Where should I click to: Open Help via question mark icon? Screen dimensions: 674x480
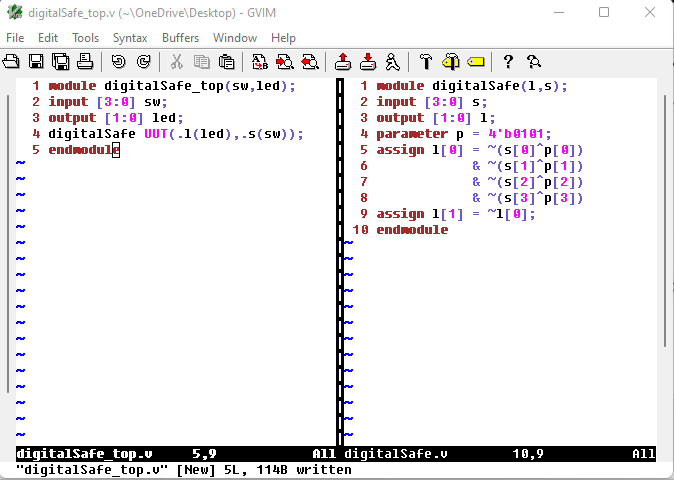[x=508, y=62]
